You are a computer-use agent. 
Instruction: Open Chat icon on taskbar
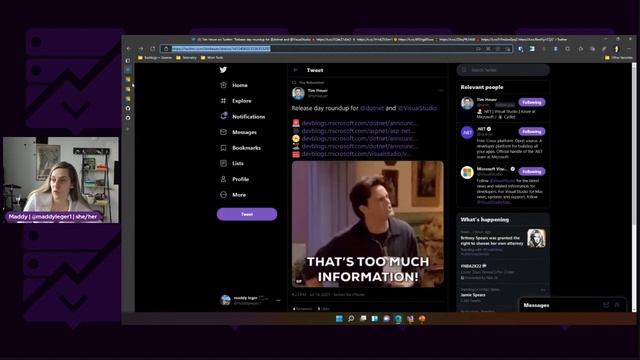point(386,319)
